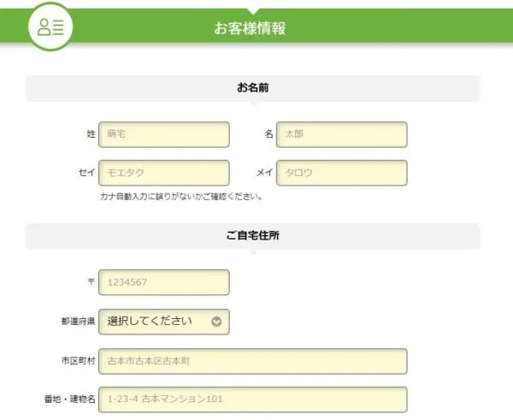
Task: Click the 市区町村 label text
Action: [78, 361]
